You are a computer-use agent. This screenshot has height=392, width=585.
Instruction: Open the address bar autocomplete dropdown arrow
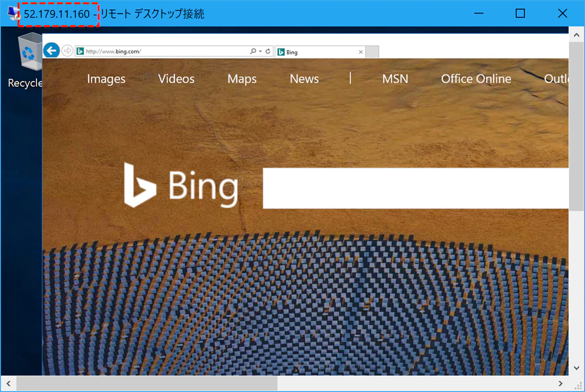point(260,52)
